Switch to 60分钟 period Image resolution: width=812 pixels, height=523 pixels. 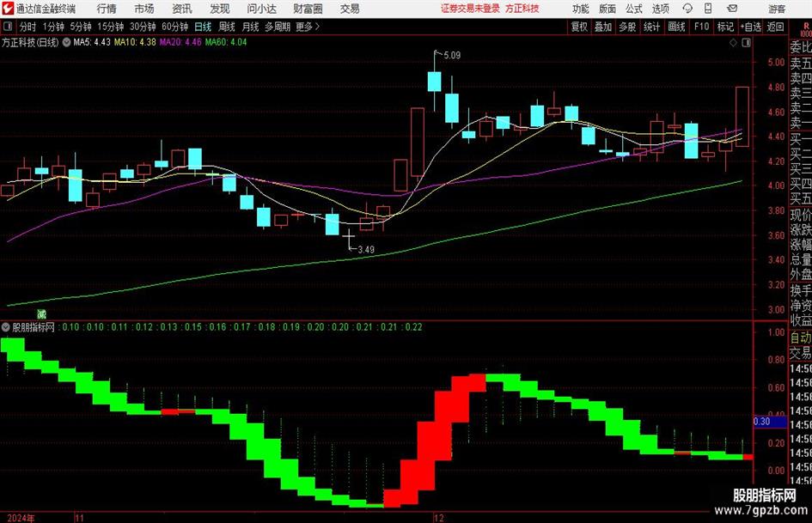(x=175, y=27)
